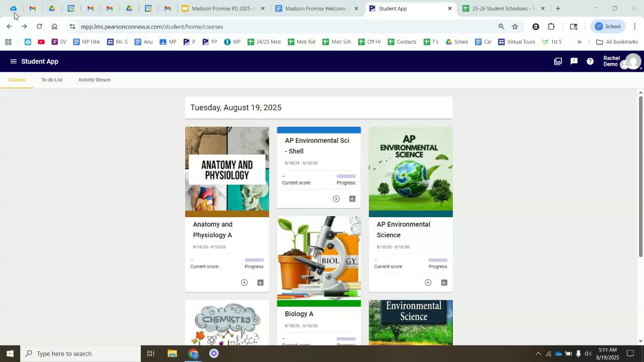Image resolution: width=644 pixels, height=362 pixels.
Task: Open the All Bookmarks folder
Action: tap(617, 42)
